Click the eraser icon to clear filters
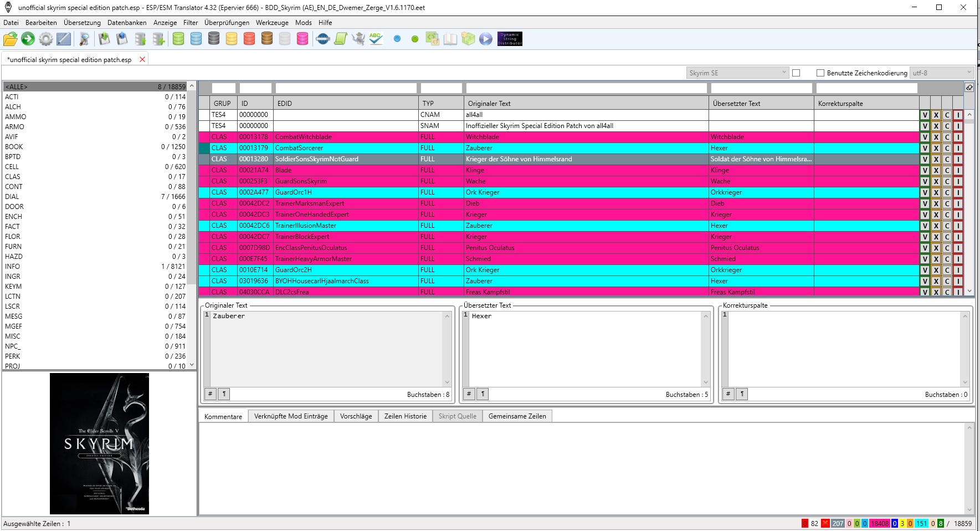Viewport: 980px width, 531px height. click(969, 88)
